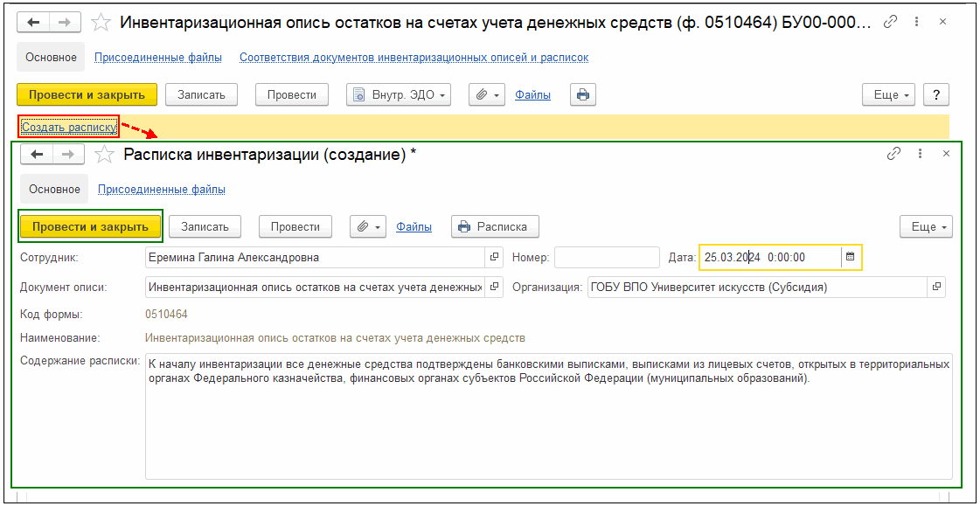This screenshot has height=506, width=980.
Task: Click Записать in Расписка window
Action: (x=205, y=226)
